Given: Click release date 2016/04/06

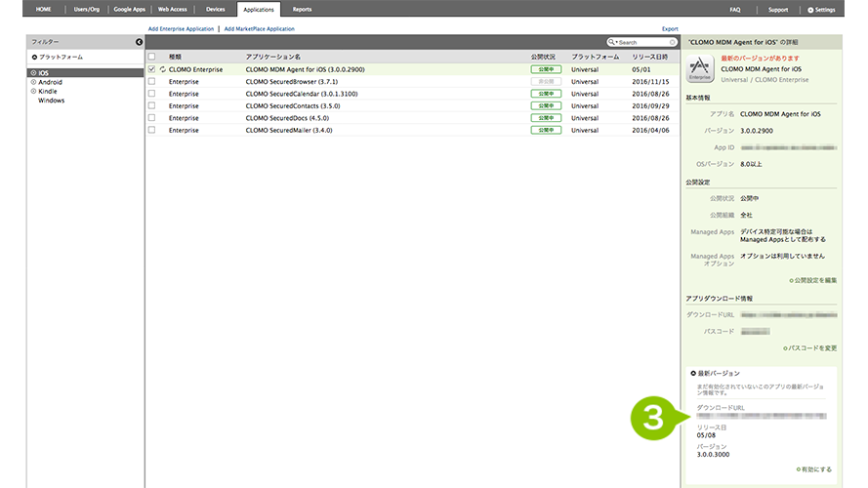Looking at the screenshot, I should 650,131.
